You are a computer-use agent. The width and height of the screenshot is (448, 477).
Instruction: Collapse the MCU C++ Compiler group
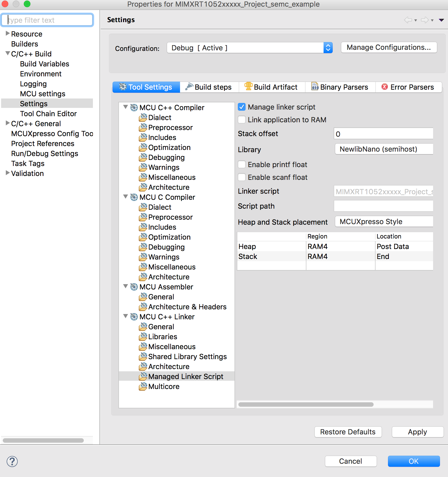(125, 107)
